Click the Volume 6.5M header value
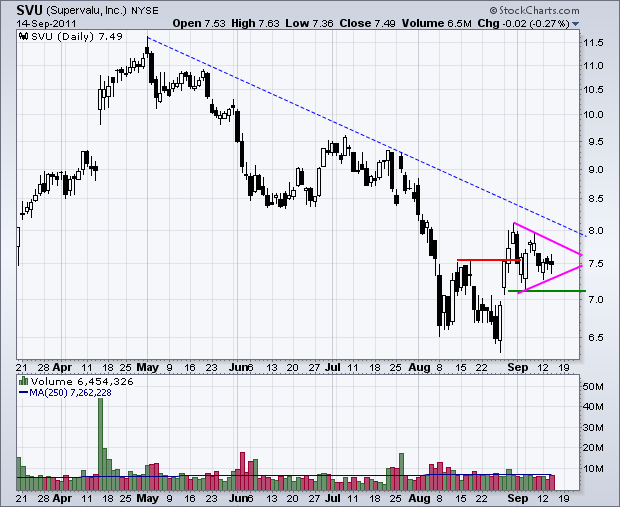This screenshot has width=620, height=507. pos(437,23)
